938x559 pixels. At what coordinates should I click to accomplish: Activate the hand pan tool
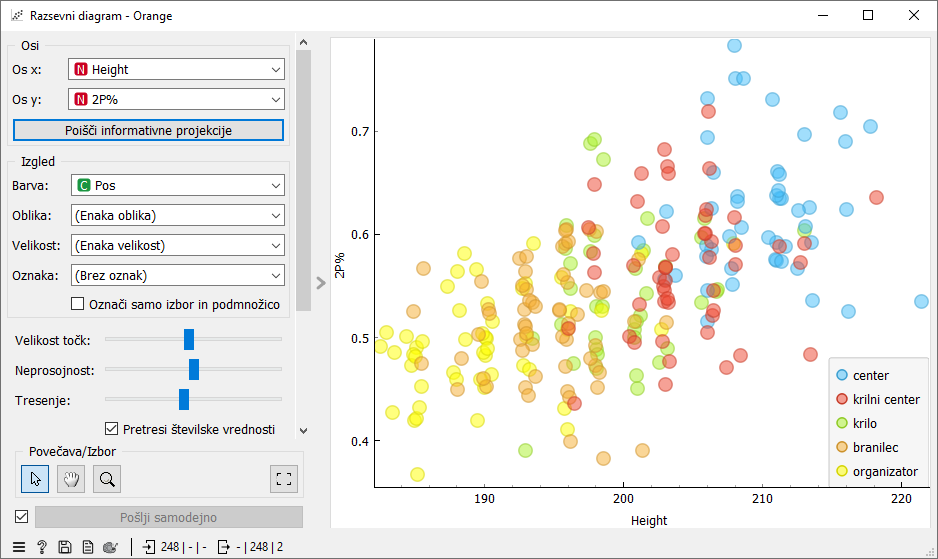pyautogui.click(x=71, y=479)
